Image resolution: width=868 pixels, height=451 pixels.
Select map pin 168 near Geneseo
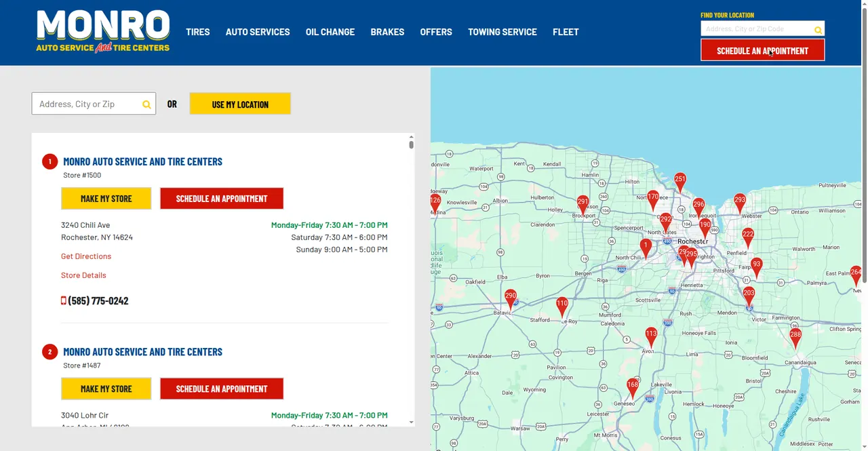[x=633, y=387]
